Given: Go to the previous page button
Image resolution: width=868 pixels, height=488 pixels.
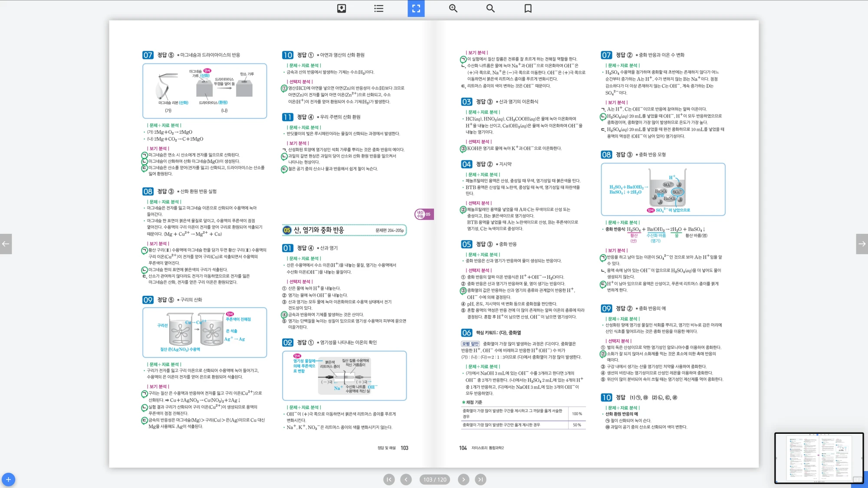Looking at the screenshot, I should (406, 479).
